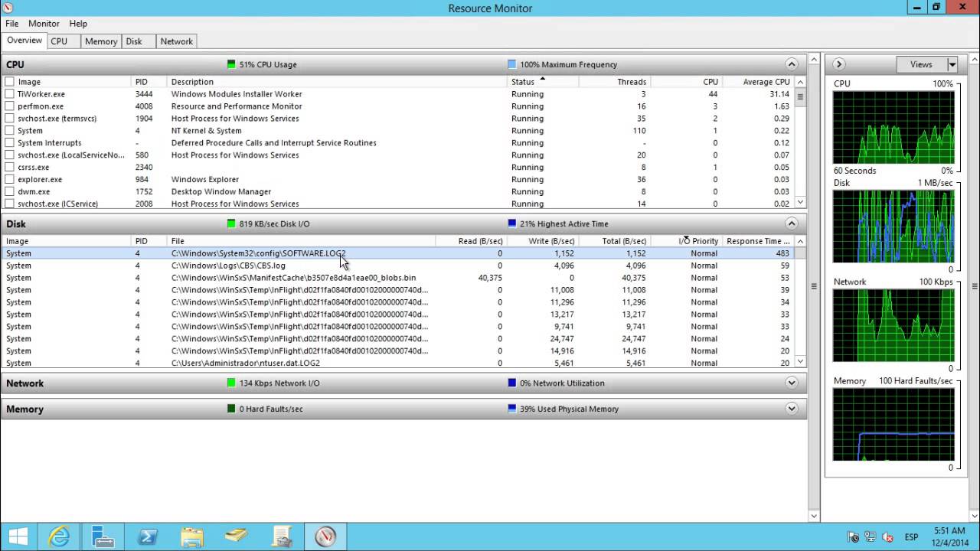Image resolution: width=980 pixels, height=551 pixels.
Task: Expand the Network section chevron
Action: [x=792, y=383]
